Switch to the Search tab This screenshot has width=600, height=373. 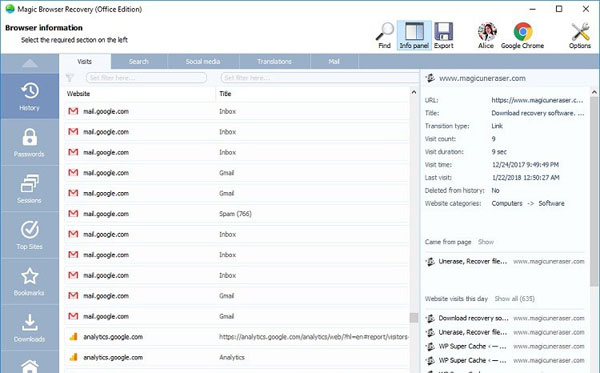pos(139,62)
